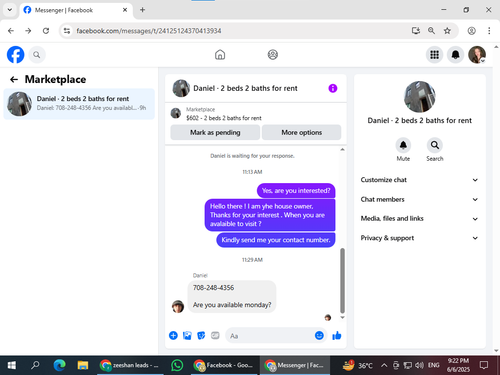Click the browser forward arrow
The image size is (500, 375).
point(28,31)
